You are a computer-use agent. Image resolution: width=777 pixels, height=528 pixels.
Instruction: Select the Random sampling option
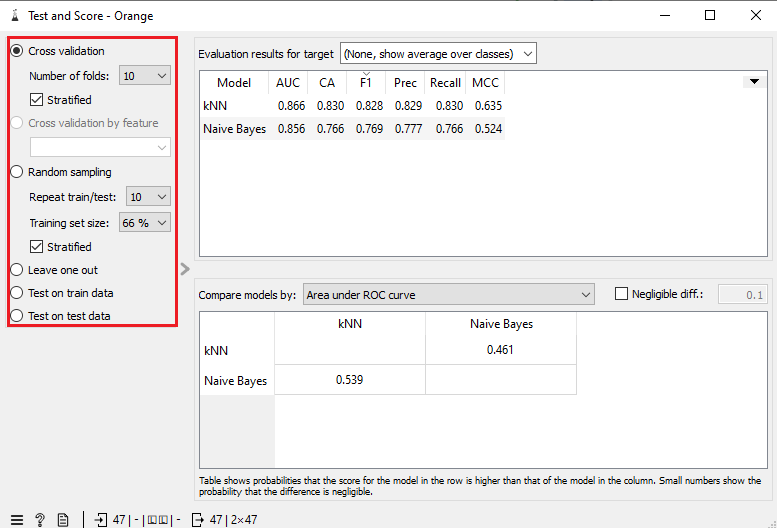(x=17, y=172)
